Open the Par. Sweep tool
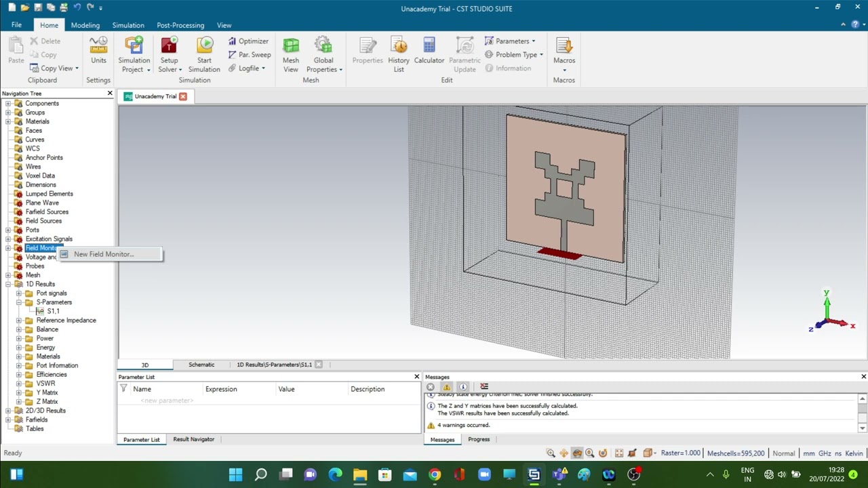 [249, 55]
